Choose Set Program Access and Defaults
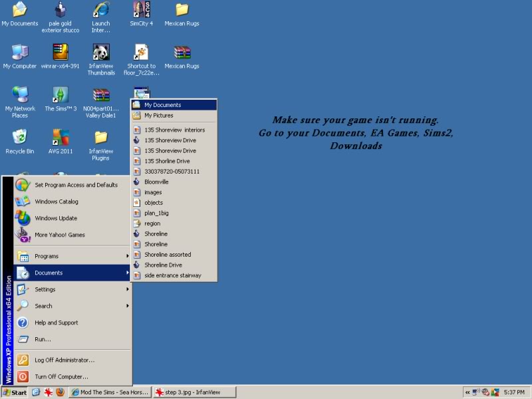This screenshot has width=532, height=399. pyautogui.click(x=72, y=185)
